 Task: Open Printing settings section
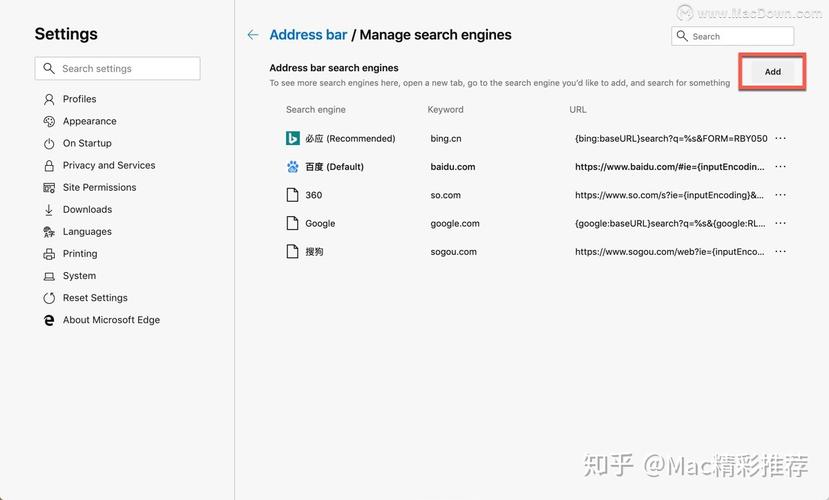80,254
